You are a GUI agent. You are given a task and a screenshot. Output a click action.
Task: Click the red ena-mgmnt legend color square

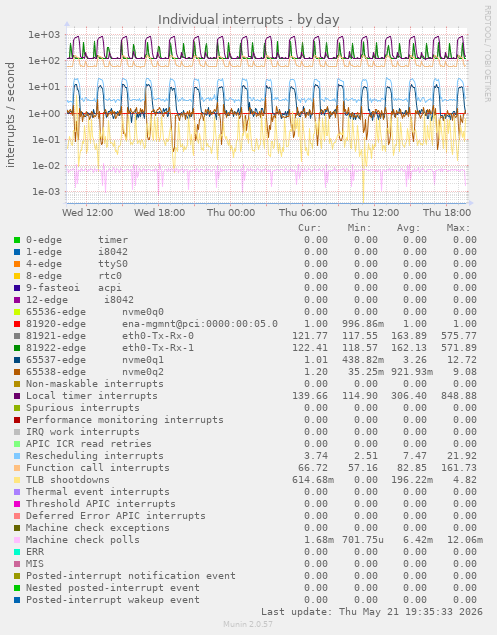pos(17,324)
